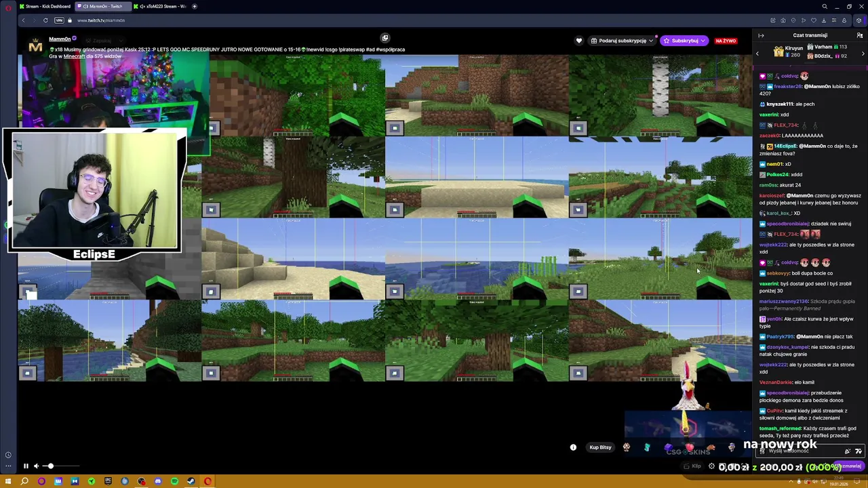Open stream info circle icon beside Kup Bitsy
Viewport: 868px width, 488px height.
(573, 447)
